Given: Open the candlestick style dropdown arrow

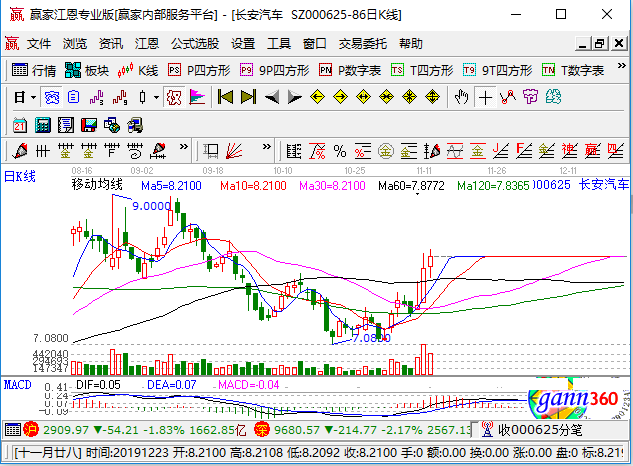Looking at the screenshot, I should (x=156, y=97).
